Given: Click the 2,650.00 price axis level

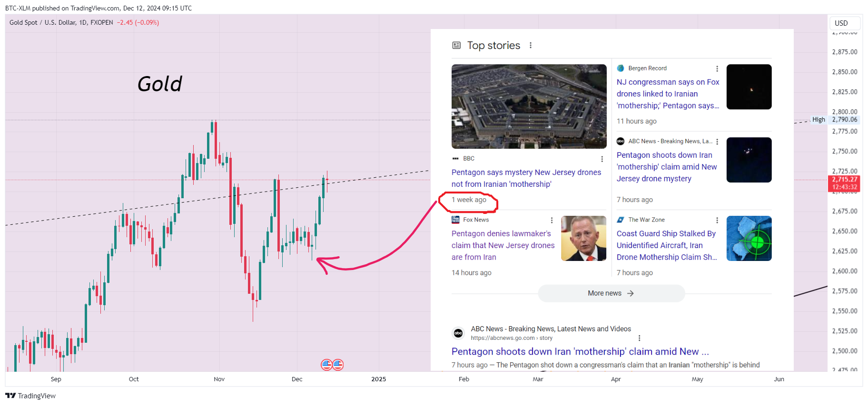Looking at the screenshot, I should tap(845, 231).
